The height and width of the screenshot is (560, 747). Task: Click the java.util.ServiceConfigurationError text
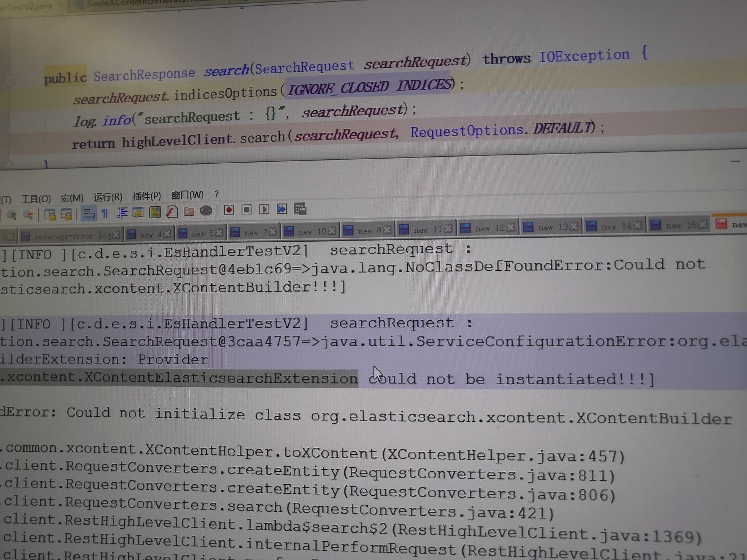point(498,342)
